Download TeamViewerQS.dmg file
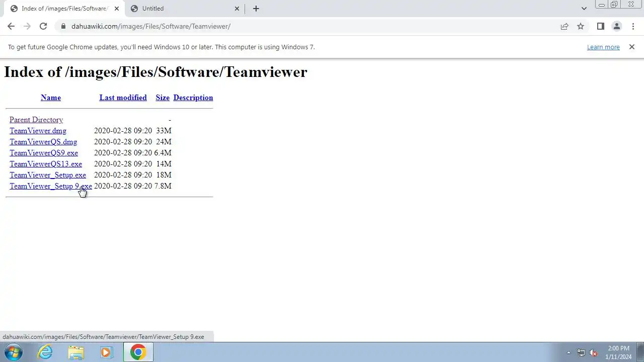644x362 pixels. [x=43, y=142]
